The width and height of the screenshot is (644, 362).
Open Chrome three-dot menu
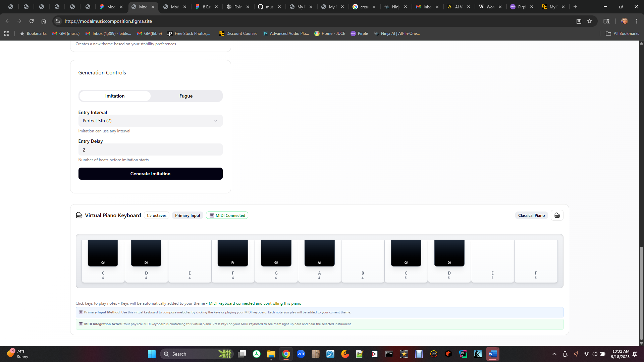637,21
